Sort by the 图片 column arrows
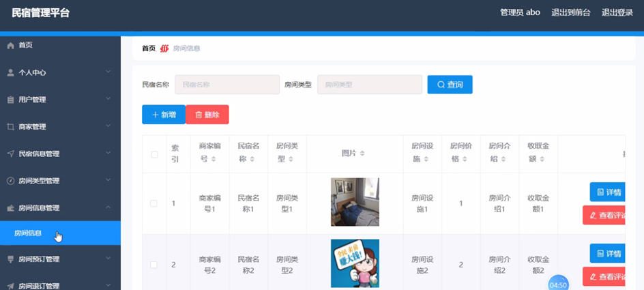 (x=362, y=154)
